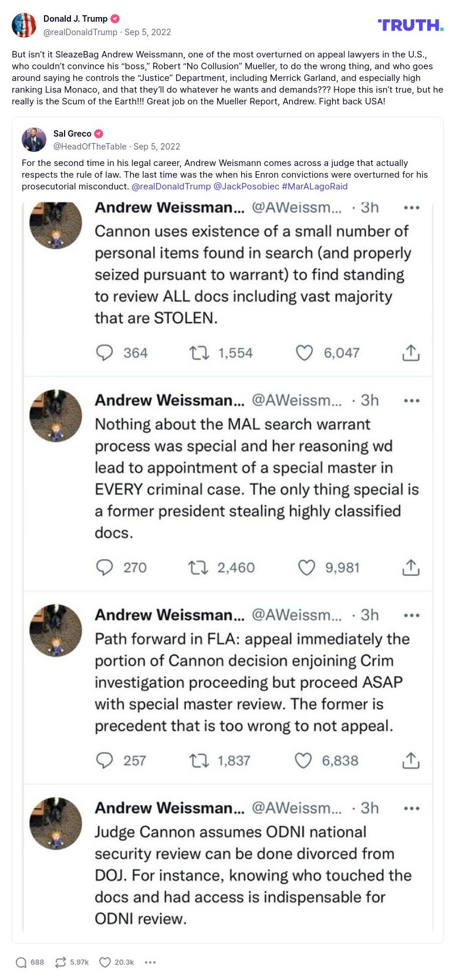Click the reply icon with 688 comments
Viewport: 456px width, 980px height.
coord(22,962)
